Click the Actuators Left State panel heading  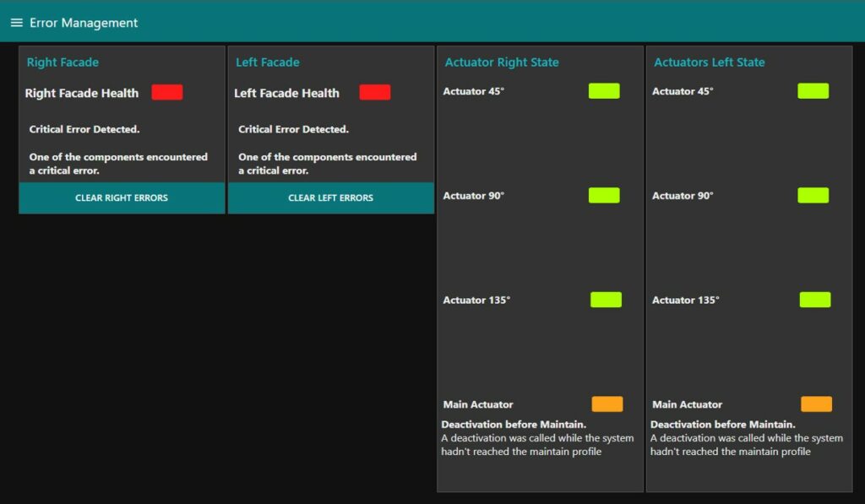tap(710, 62)
